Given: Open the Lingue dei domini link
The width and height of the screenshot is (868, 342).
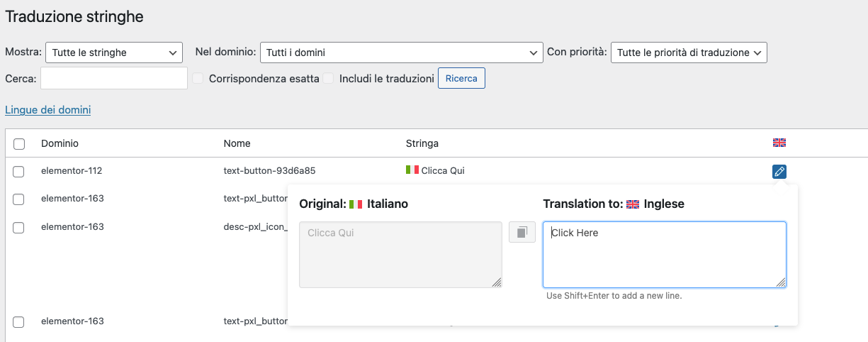Looking at the screenshot, I should coord(47,110).
